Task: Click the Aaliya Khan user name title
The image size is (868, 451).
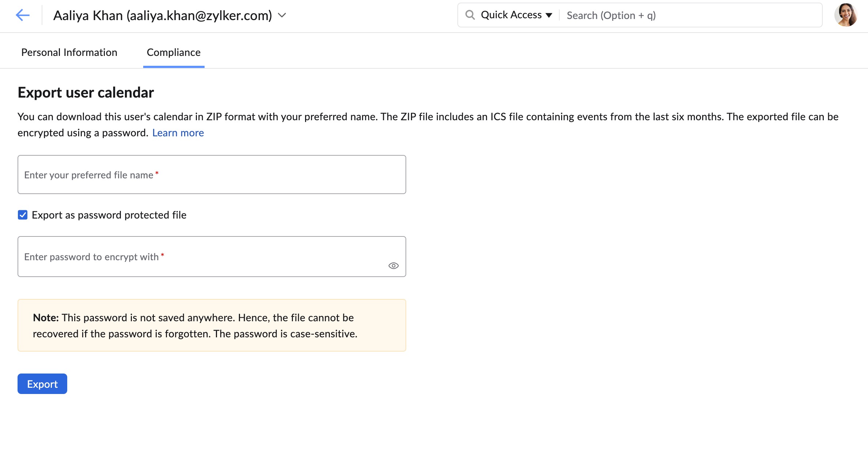Action: click(x=163, y=15)
